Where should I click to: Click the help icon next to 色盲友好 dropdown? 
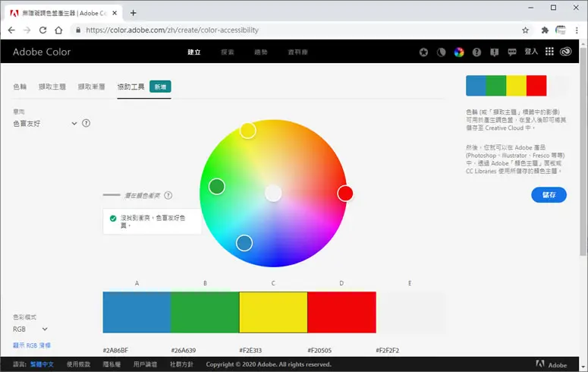(x=86, y=123)
